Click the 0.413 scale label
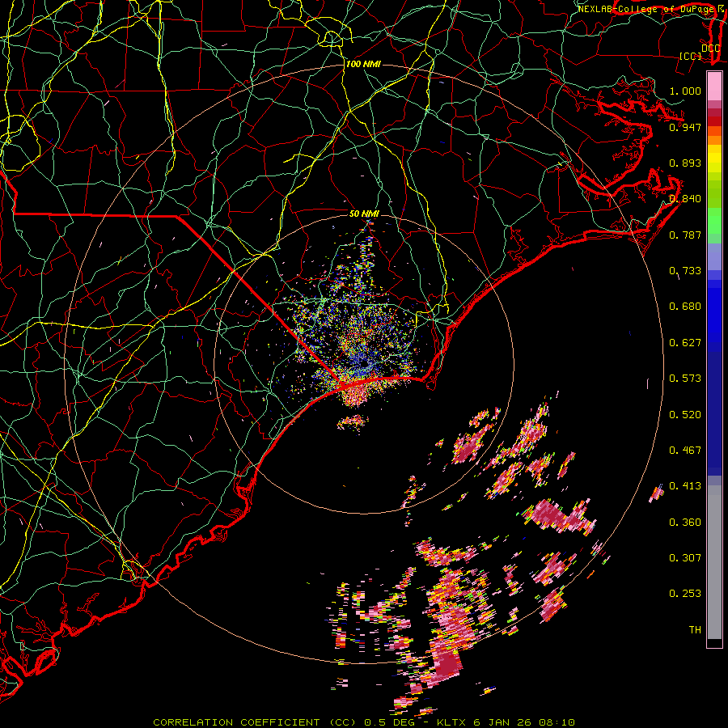The width and height of the screenshot is (728, 728). point(685,486)
